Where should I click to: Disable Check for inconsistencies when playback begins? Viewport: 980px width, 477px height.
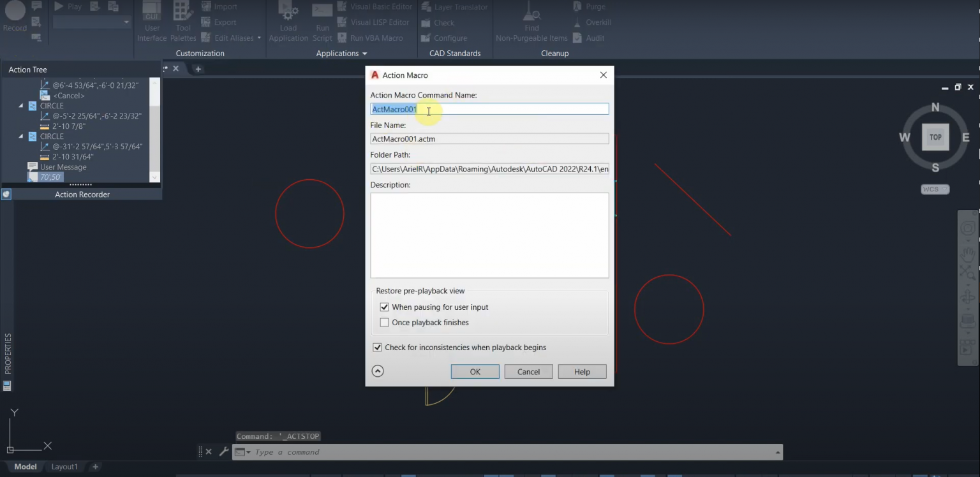pos(376,348)
